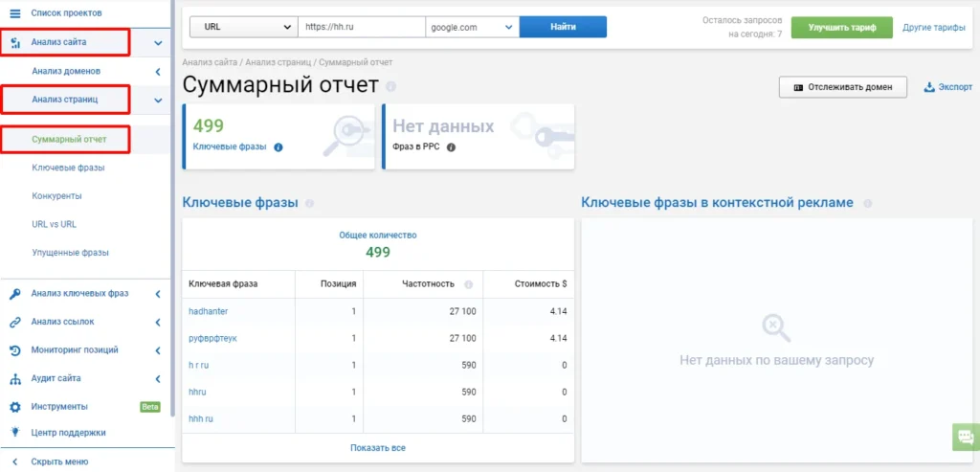
Task: Click the Найти search button
Action: 563,28
